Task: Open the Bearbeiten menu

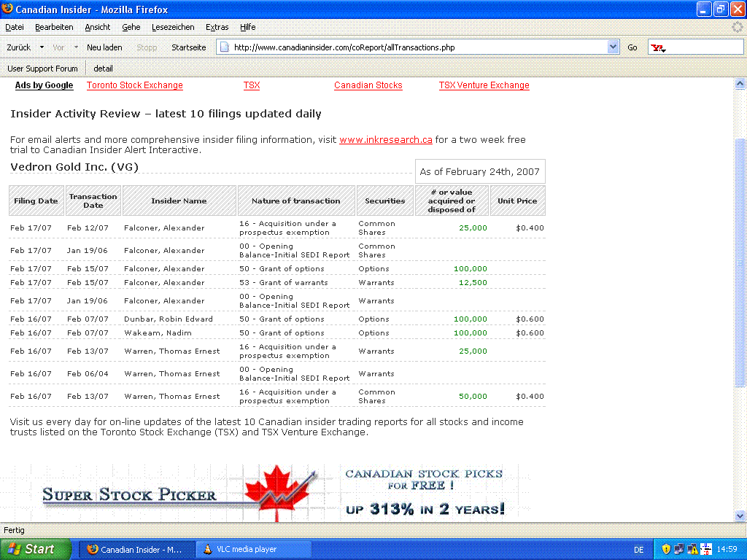Action: 54,27
